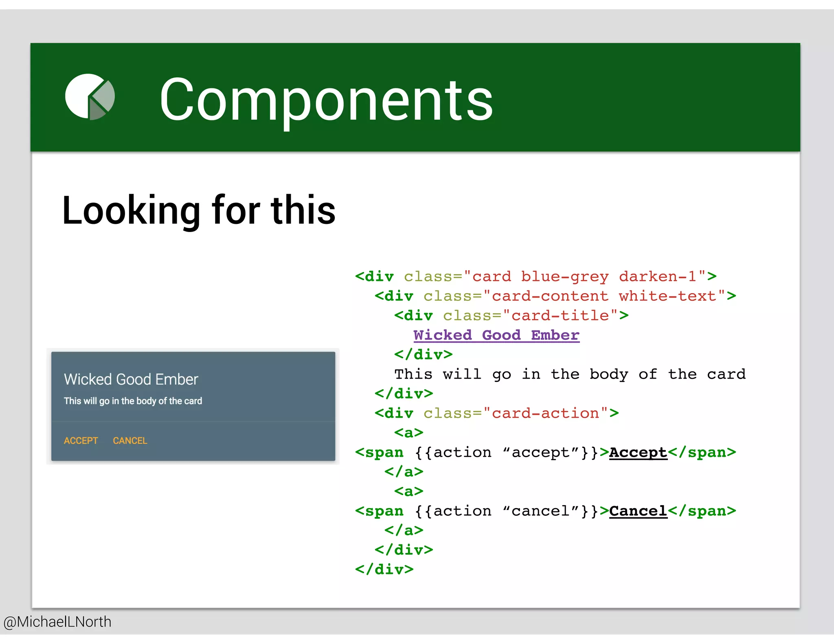The width and height of the screenshot is (834, 644).
Task: Click the Components title in header
Action: (326, 99)
